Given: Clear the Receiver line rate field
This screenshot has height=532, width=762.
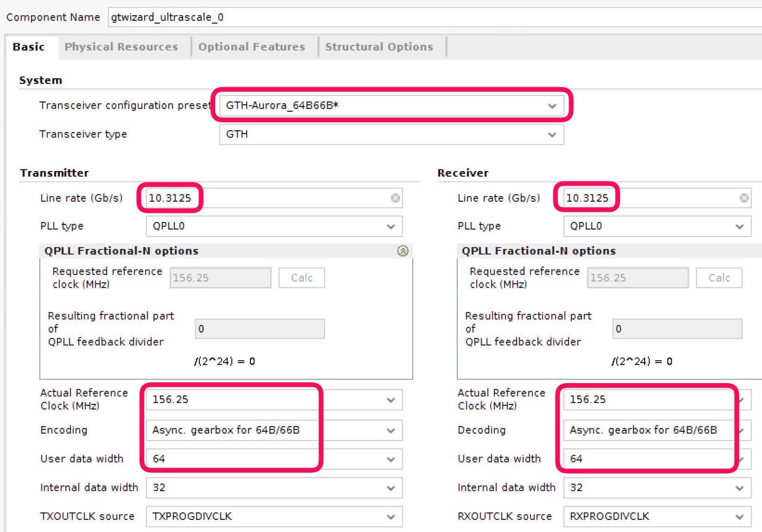Looking at the screenshot, I should tap(744, 198).
